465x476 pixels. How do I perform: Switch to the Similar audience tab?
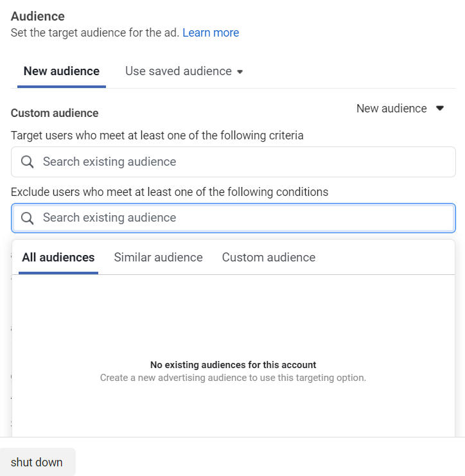pyautogui.click(x=158, y=258)
